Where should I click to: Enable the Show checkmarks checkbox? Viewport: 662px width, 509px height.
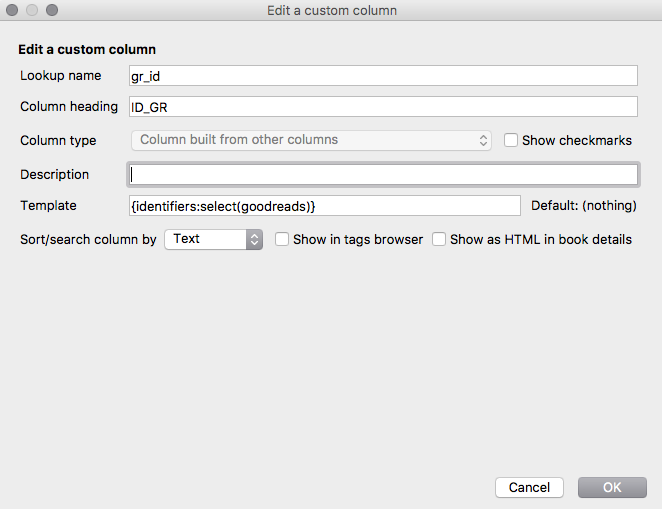(x=511, y=140)
